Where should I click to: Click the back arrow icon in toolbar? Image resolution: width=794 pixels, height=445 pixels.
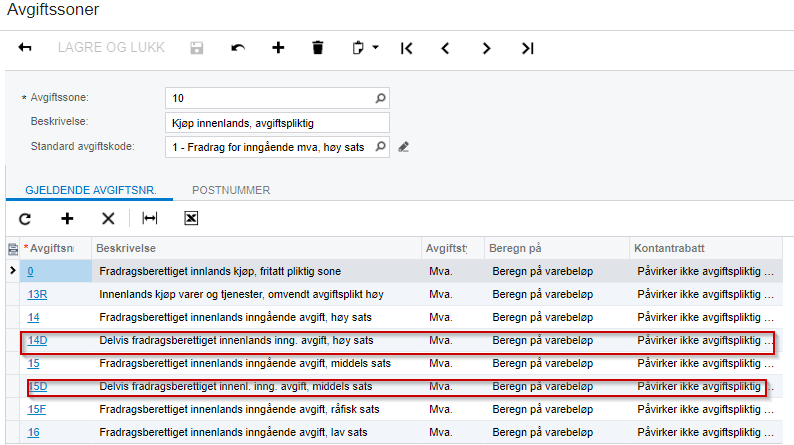tap(25, 48)
